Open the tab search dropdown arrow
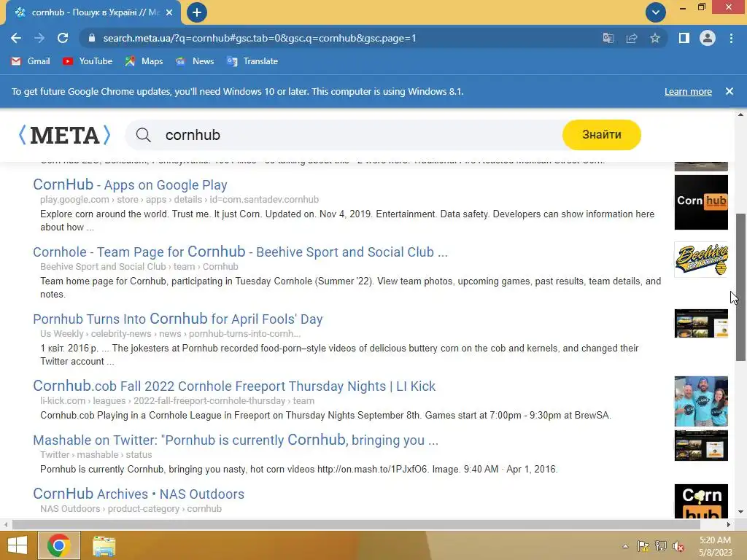The height and width of the screenshot is (560, 747). tap(656, 12)
